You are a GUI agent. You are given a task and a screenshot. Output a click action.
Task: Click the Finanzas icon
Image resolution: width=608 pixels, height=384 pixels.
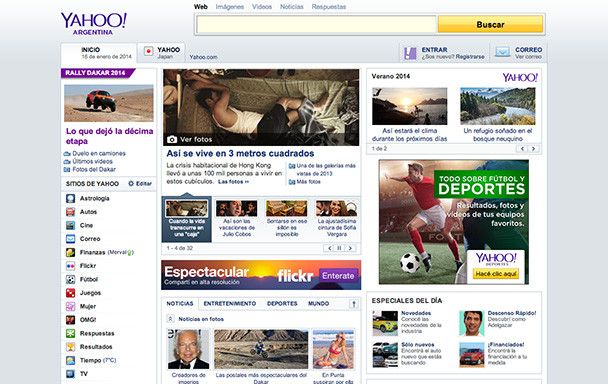tap(70, 253)
